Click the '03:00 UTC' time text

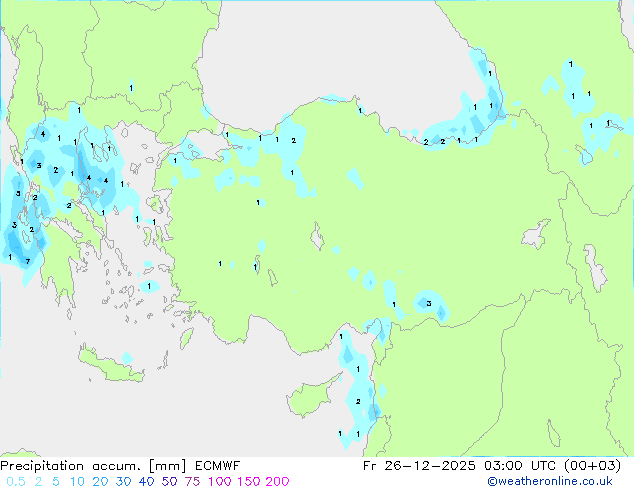pyautogui.click(x=519, y=466)
